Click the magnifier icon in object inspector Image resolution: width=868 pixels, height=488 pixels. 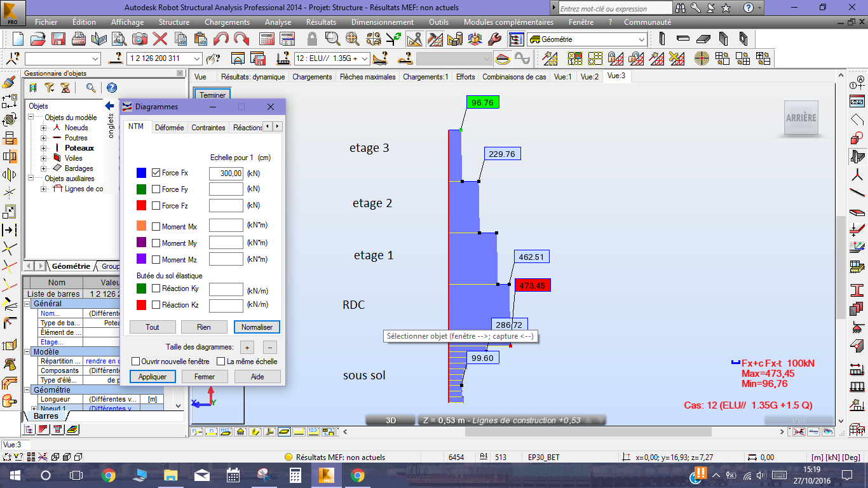(92, 88)
